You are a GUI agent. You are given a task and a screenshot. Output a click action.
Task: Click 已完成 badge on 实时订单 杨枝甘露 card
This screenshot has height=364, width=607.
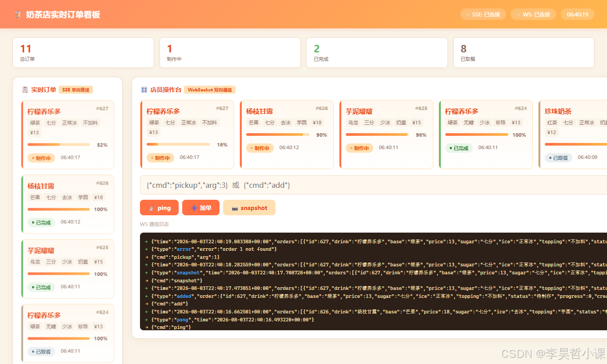[x=41, y=222]
